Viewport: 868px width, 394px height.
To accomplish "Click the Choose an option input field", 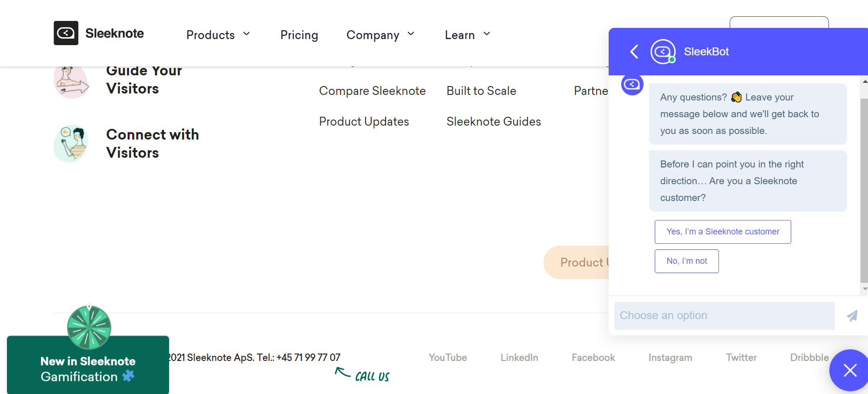I will (725, 316).
